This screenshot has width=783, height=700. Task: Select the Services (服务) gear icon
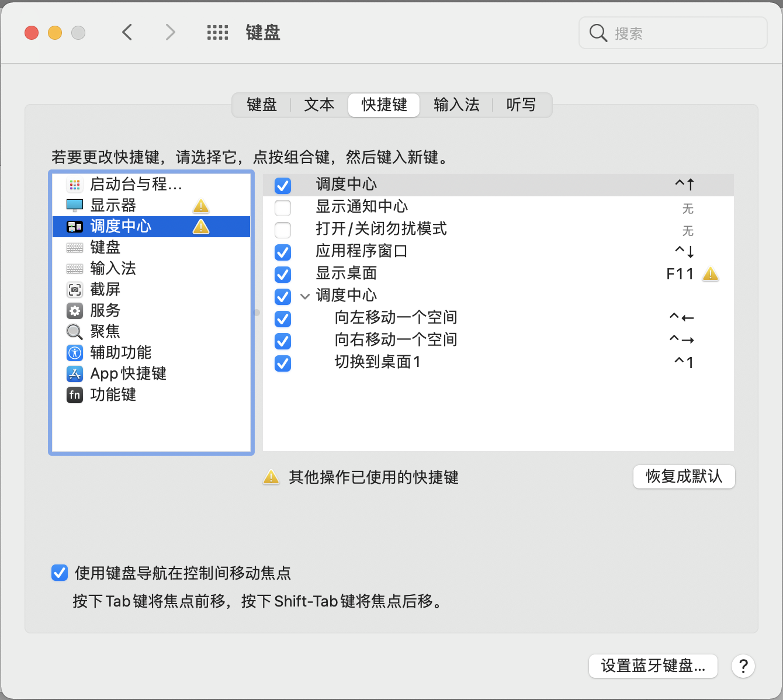[75, 311]
